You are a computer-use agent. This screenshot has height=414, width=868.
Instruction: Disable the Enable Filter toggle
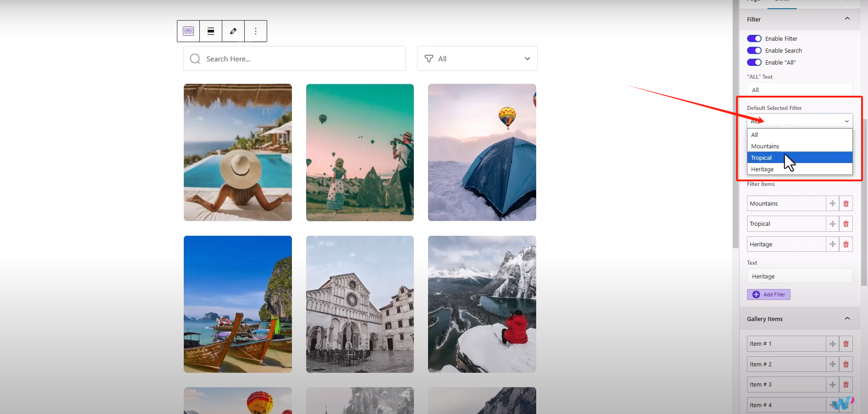pos(754,38)
